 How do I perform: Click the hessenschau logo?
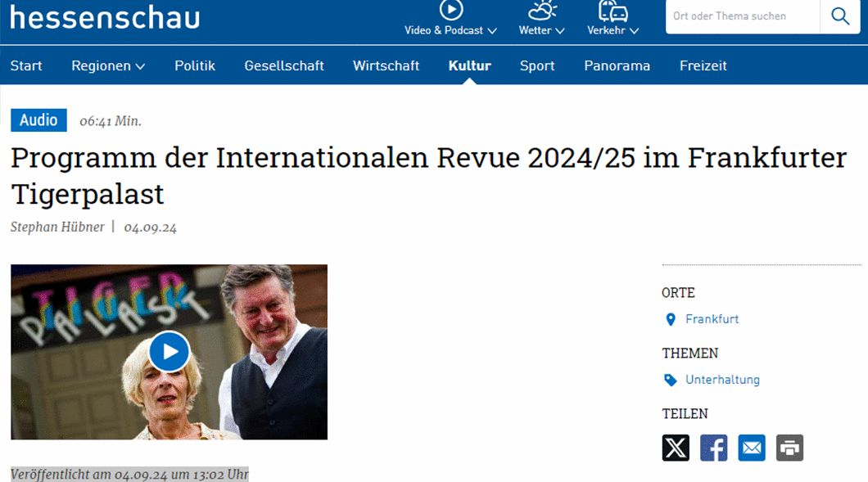tap(105, 16)
